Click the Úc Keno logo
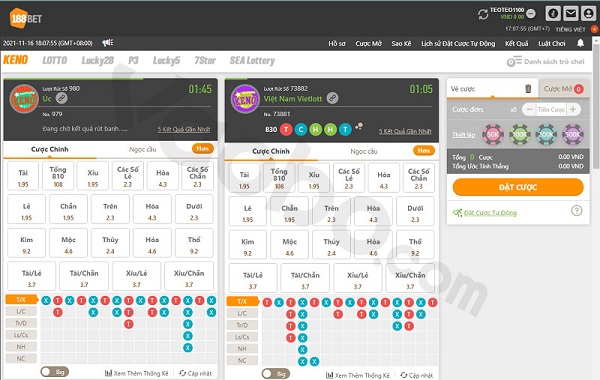This screenshot has width=600, height=380. pyautogui.click(x=24, y=99)
